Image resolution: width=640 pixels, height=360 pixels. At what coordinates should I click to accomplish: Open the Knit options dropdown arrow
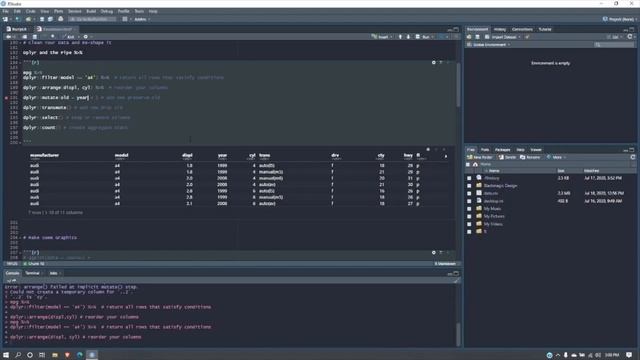coord(78,37)
